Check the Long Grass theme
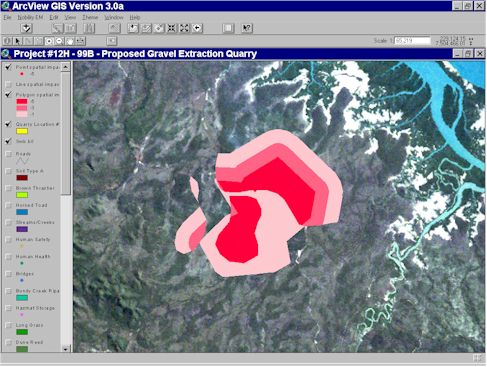The width and height of the screenshot is (487, 367). tap(8, 325)
